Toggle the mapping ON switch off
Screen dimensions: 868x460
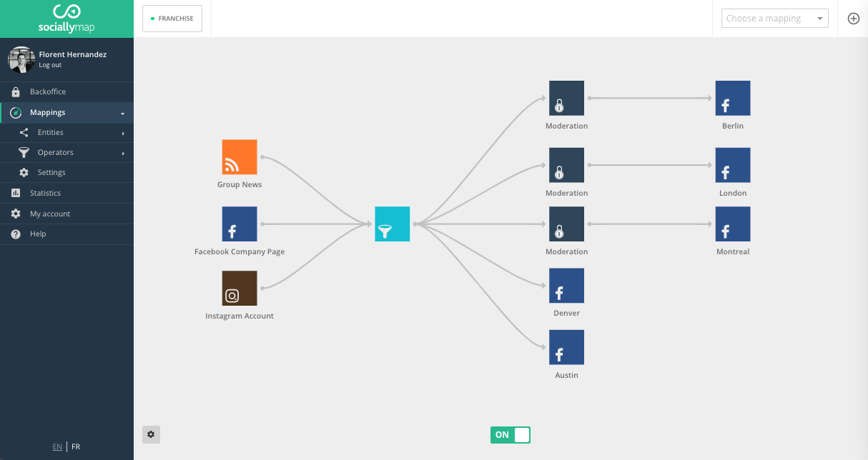pos(510,434)
